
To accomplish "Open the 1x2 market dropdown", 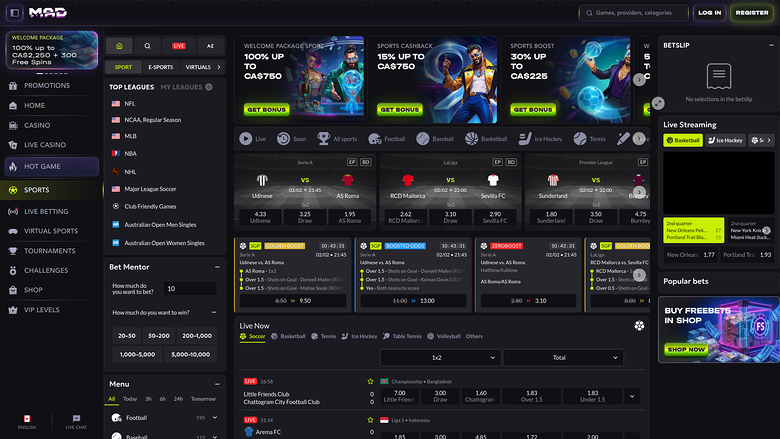I will (x=440, y=357).
